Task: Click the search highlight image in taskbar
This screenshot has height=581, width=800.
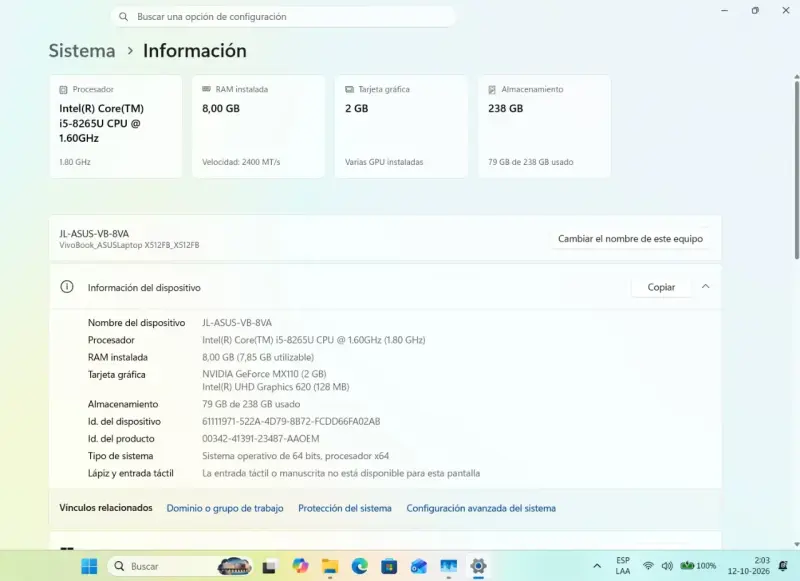Action: pos(234,566)
